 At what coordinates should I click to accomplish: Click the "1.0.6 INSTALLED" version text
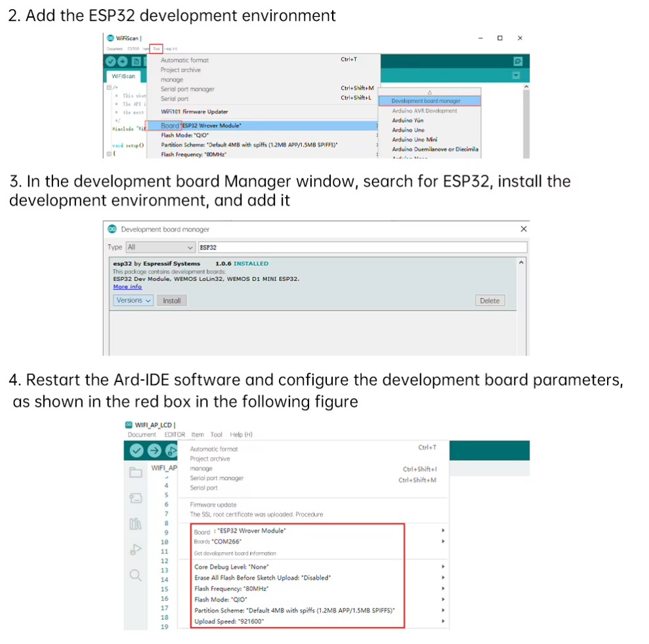click(241, 263)
